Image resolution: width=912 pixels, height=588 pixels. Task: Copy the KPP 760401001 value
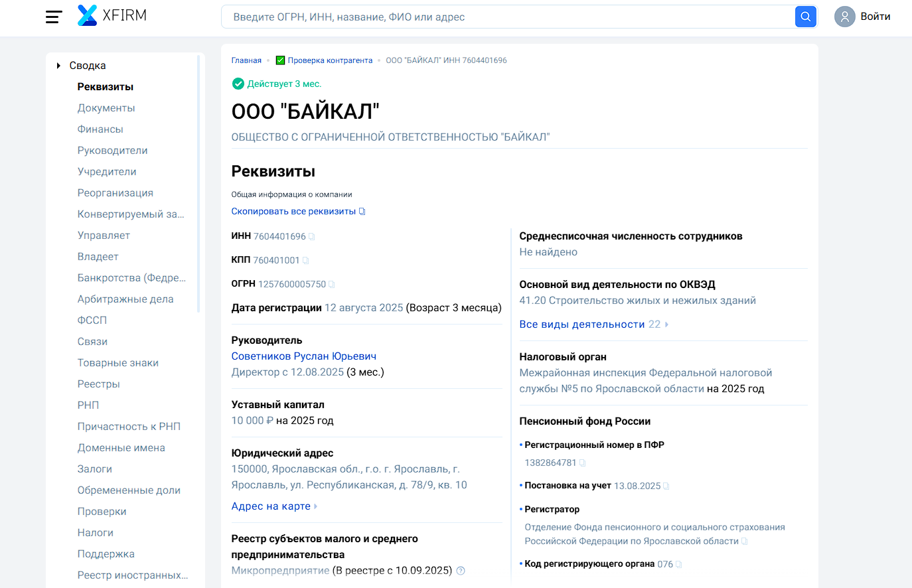[305, 261]
